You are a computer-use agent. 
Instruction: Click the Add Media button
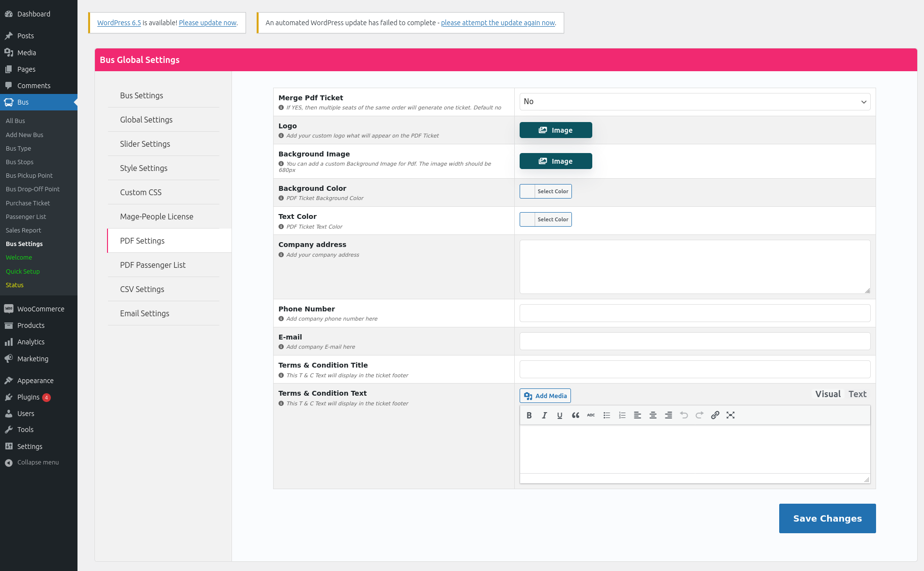[545, 396]
